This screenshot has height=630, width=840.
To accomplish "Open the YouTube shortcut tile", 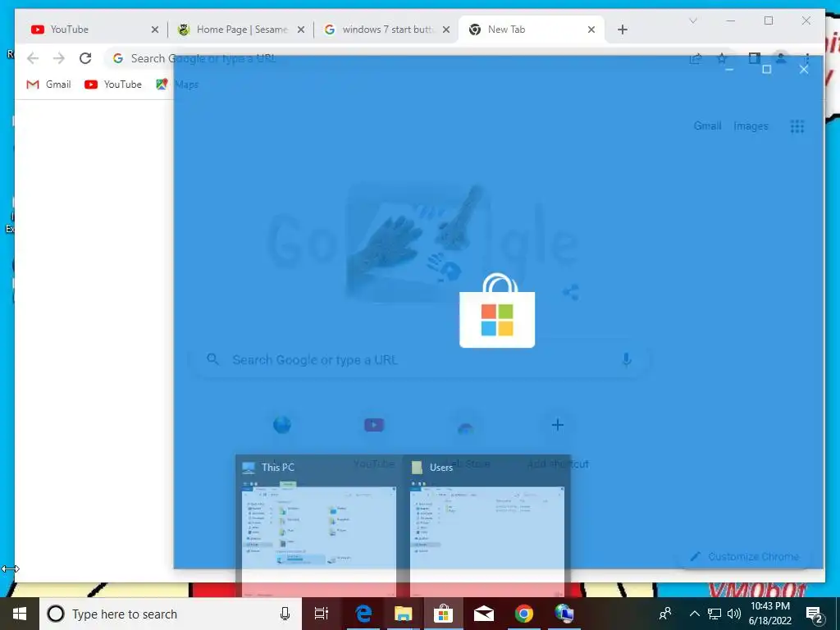I will [x=374, y=438].
